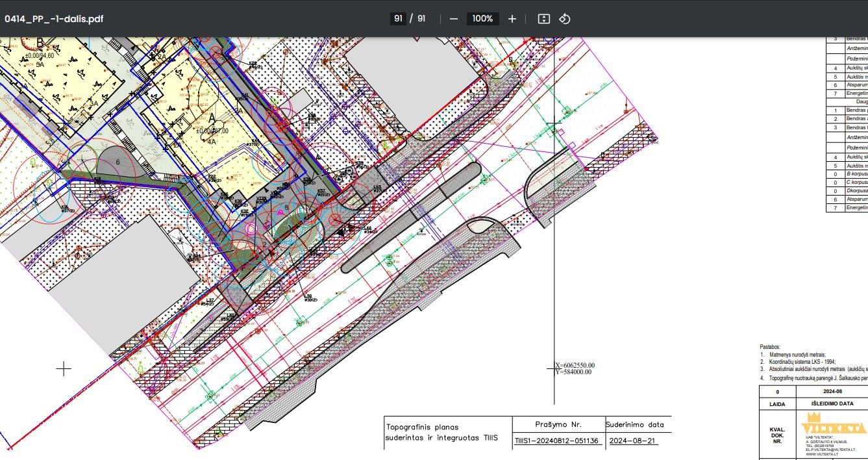Click the 'LAIDA' table cell
The image size is (868, 460).
point(777,403)
